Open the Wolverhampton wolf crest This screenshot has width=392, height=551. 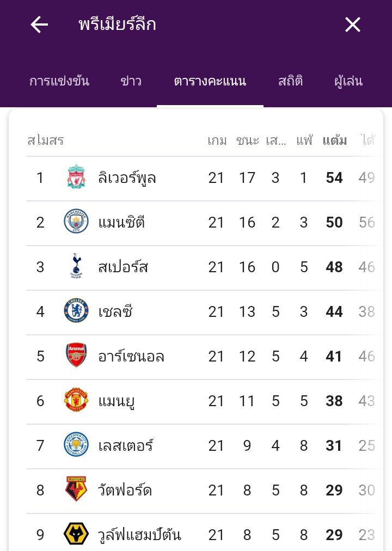(76, 534)
